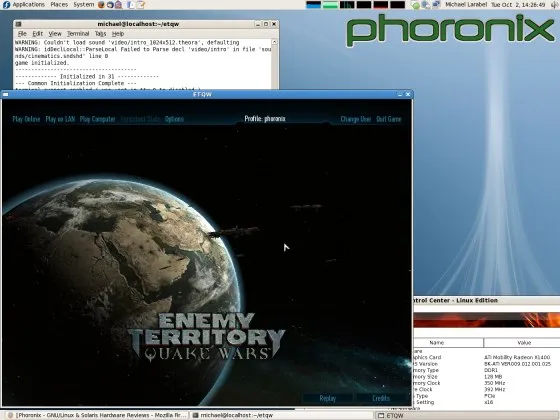Click the clock showing Tue Oct 2
This screenshot has height=420, width=560.
coord(518,5)
